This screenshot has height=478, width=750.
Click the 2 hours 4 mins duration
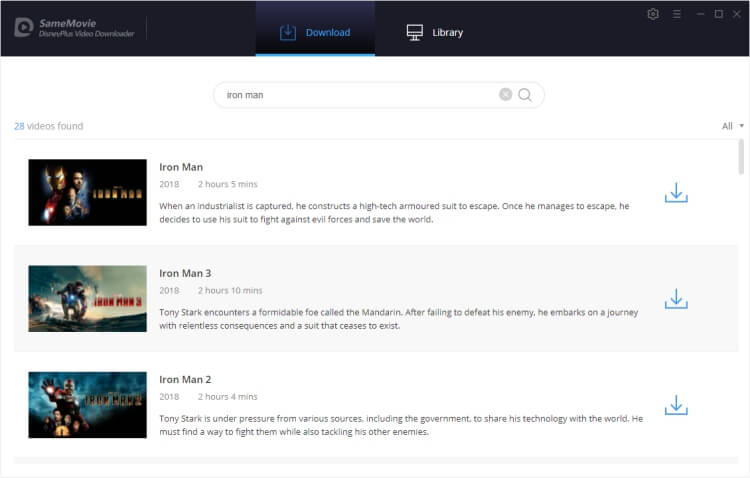(228, 397)
